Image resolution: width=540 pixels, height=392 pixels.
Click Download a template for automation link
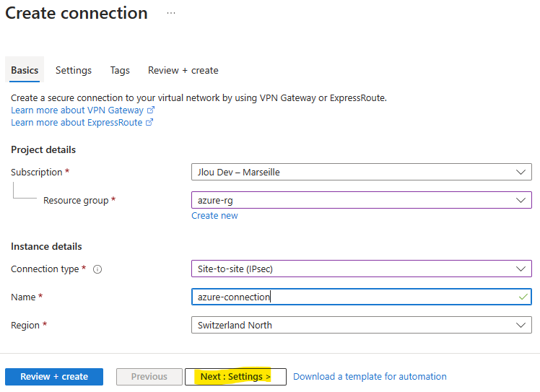coord(370,377)
